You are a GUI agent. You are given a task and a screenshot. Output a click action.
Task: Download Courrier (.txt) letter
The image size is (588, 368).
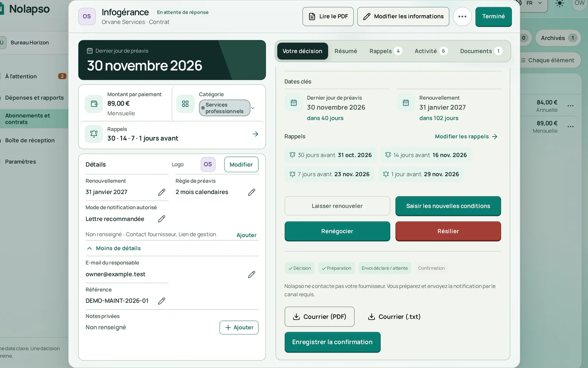pos(394,317)
